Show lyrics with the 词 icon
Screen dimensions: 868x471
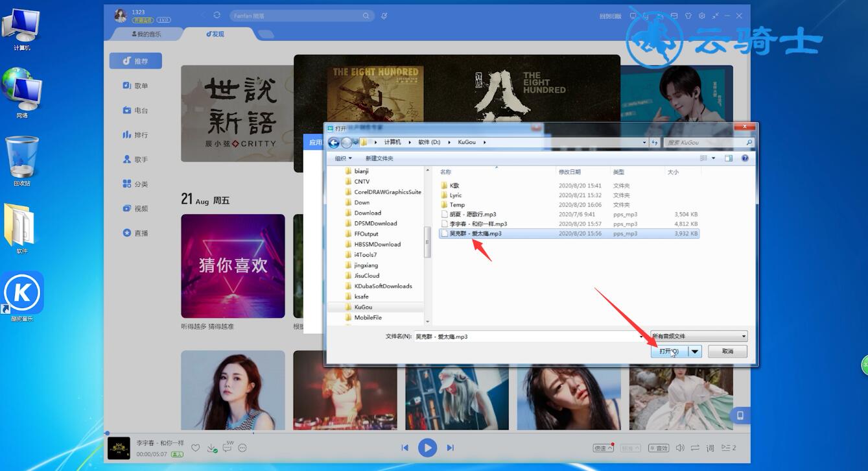tap(710, 448)
